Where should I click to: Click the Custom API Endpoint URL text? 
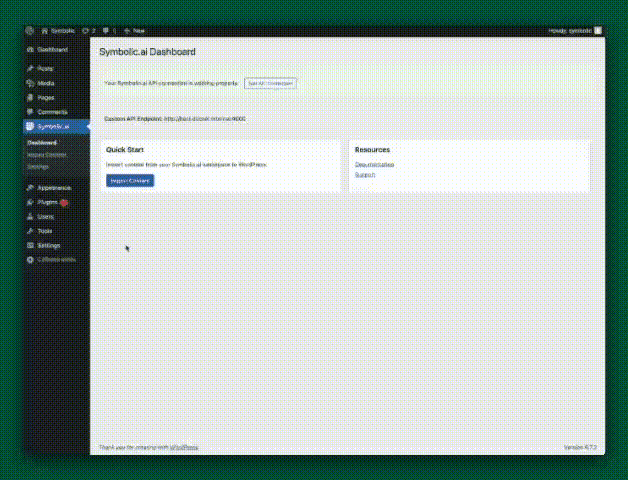[205, 119]
